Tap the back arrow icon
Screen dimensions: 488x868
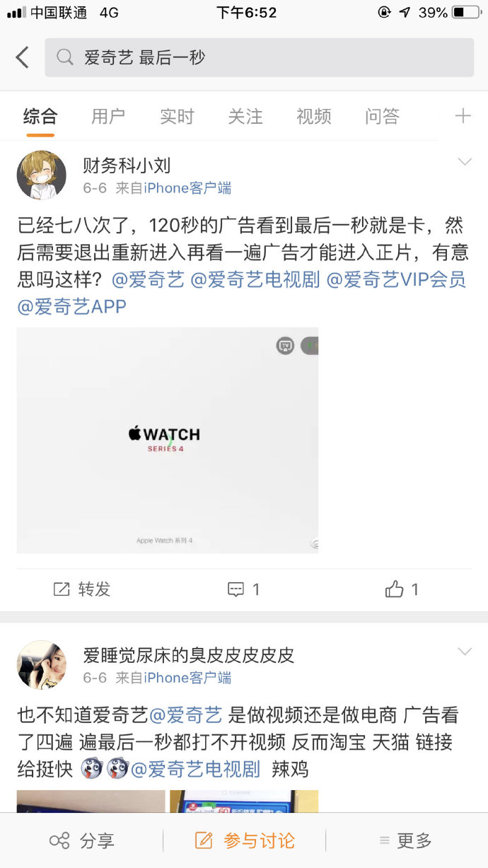[23, 57]
